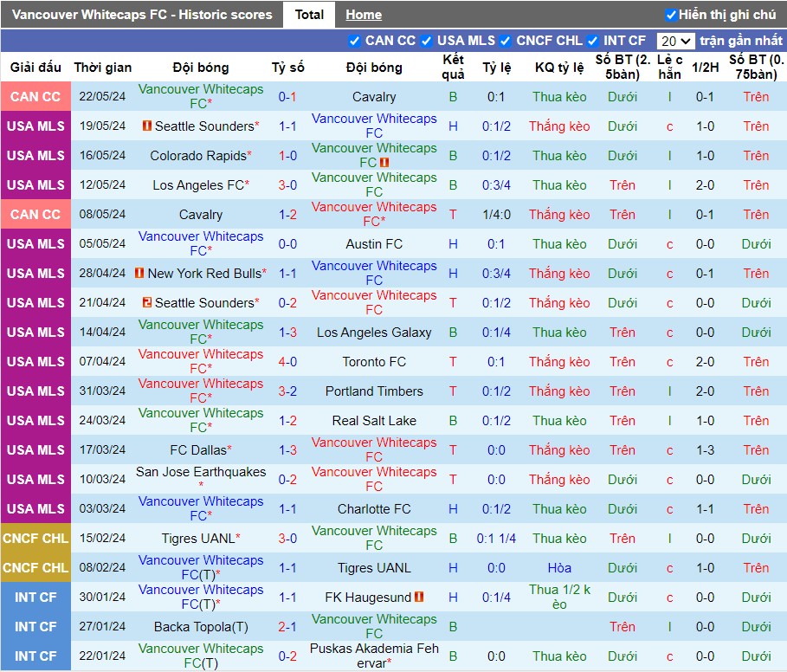Open Cavalry team in 22/05/24 row

click(x=374, y=97)
